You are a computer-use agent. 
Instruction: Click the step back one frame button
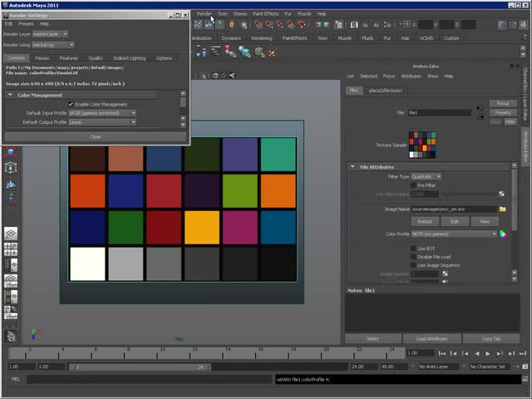click(x=454, y=353)
